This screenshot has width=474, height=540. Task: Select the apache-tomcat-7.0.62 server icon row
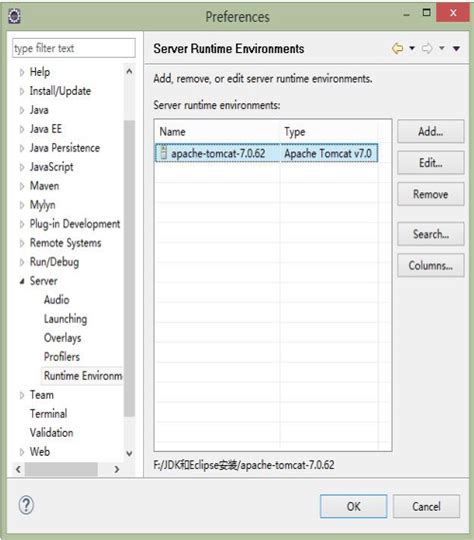point(266,153)
